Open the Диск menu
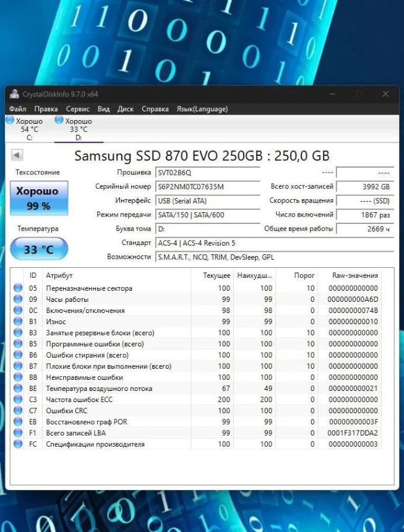404x532 pixels. [126, 109]
